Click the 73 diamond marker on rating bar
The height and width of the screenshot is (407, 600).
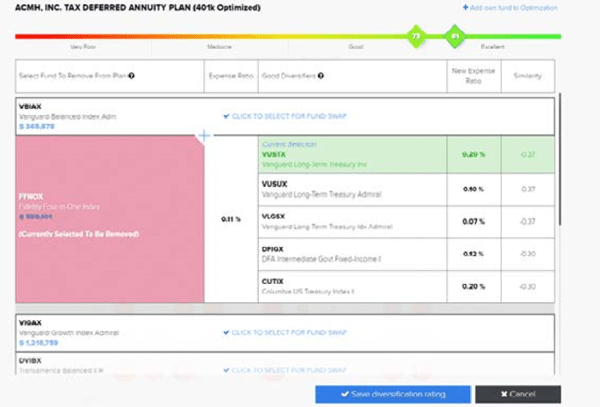415,37
